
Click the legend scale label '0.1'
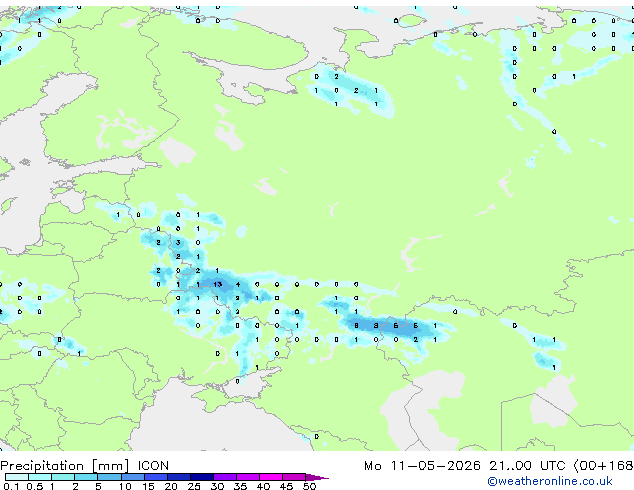click(x=11, y=486)
